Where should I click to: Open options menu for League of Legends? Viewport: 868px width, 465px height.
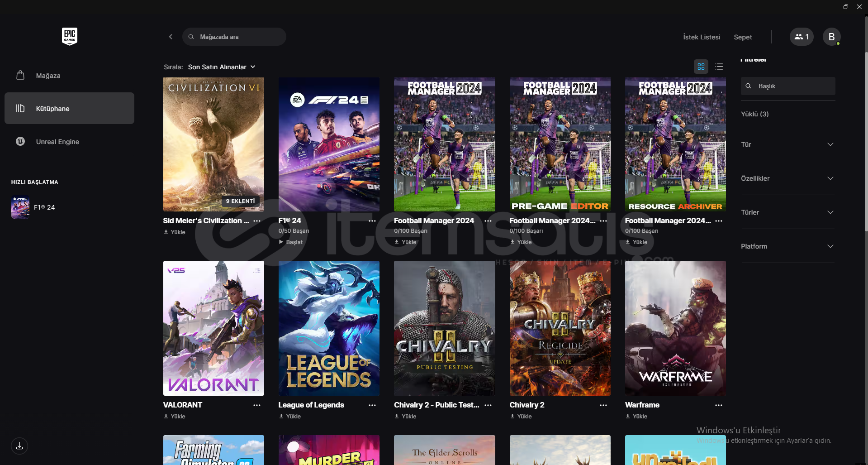point(372,405)
